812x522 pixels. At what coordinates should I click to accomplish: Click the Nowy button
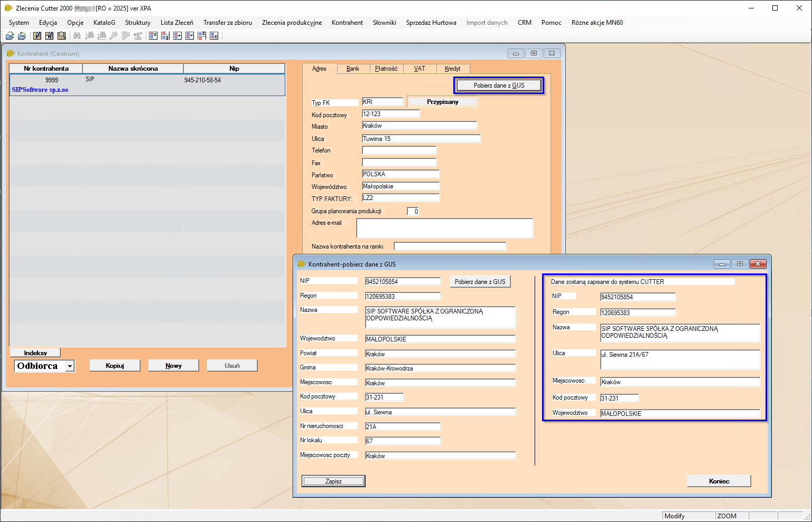pyautogui.click(x=173, y=366)
